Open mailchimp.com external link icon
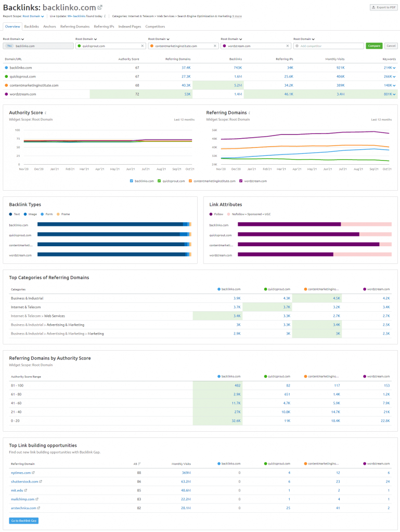The image size is (400, 532). pyautogui.click(x=37, y=499)
